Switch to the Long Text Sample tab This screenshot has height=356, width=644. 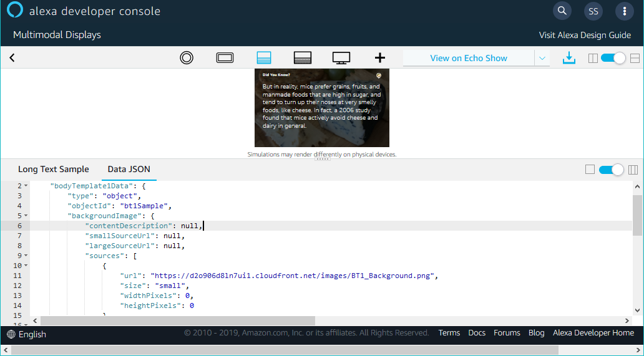(x=54, y=169)
